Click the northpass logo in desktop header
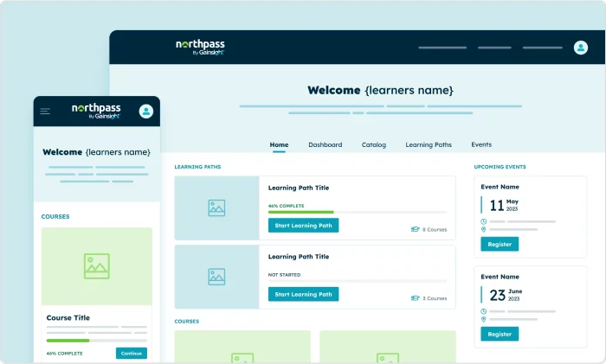Screen dimensions: 606x364 tap(200, 47)
